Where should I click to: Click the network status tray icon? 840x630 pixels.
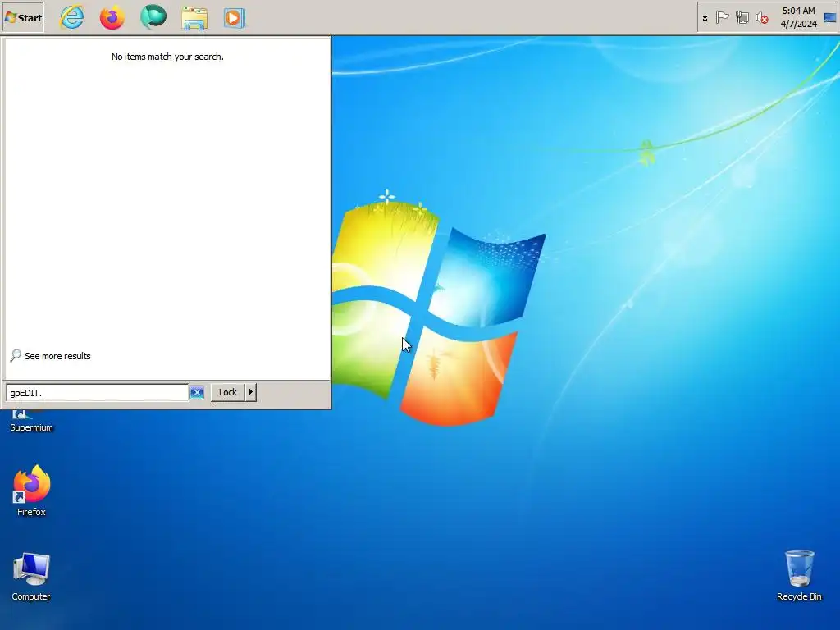pyautogui.click(x=742, y=18)
